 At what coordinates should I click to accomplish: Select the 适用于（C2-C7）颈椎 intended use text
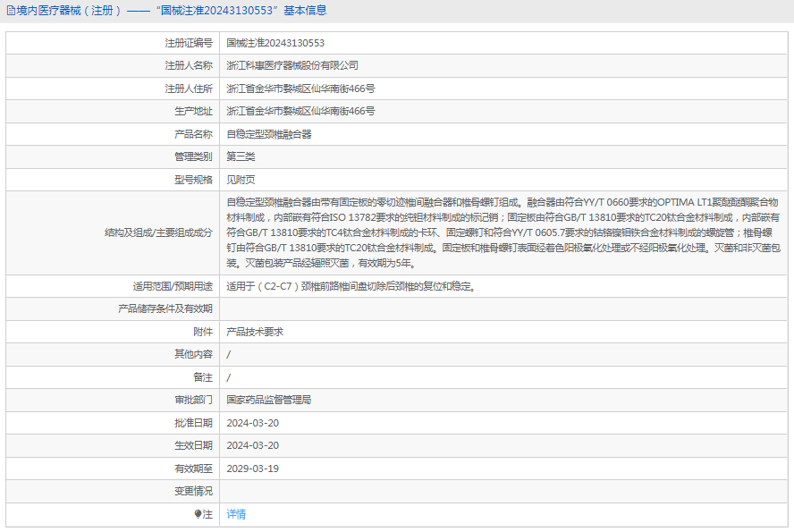coord(351,286)
